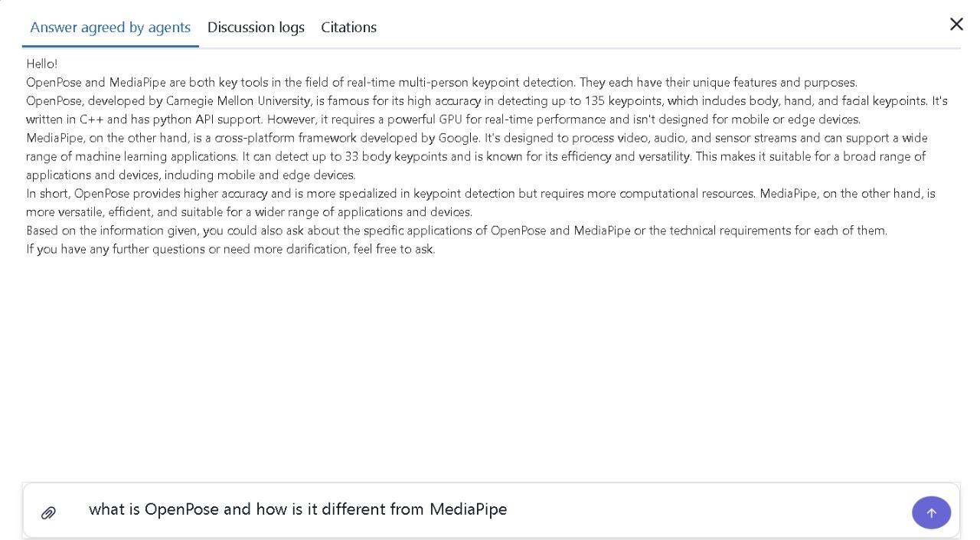Click the "Hello!" greeting in the answer
Screen dimensions: 980x540
(x=42, y=64)
